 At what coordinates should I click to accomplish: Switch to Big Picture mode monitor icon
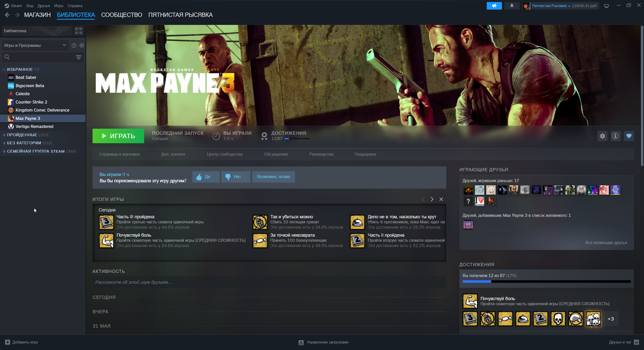click(607, 6)
